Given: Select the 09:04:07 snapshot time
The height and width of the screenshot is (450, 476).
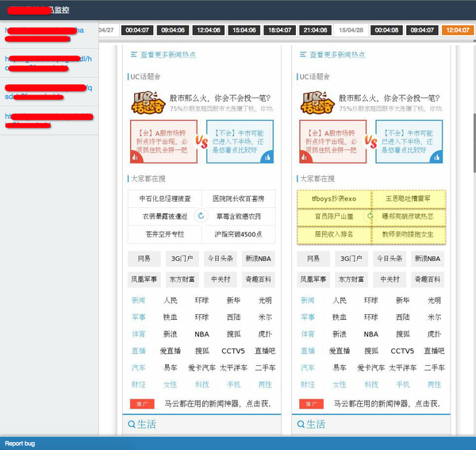Looking at the screenshot, I should [422, 30].
